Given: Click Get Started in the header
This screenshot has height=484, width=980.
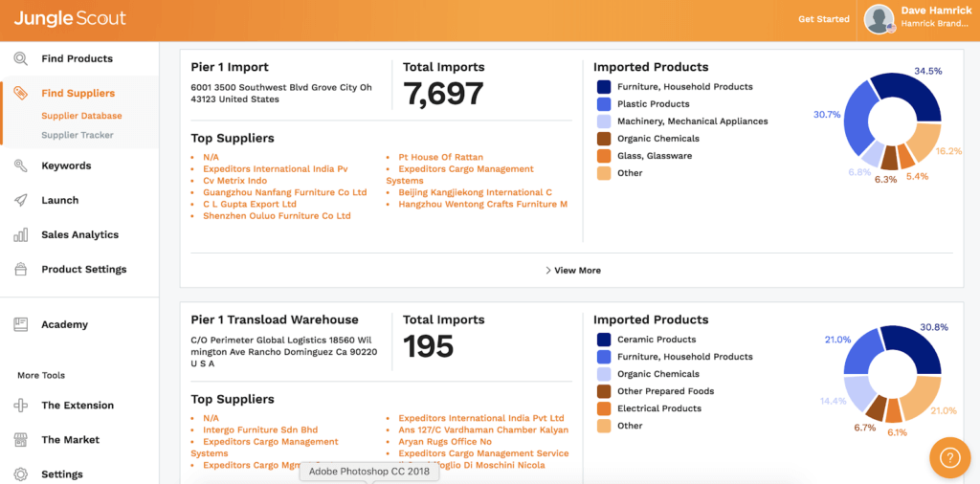Looking at the screenshot, I should (x=823, y=19).
